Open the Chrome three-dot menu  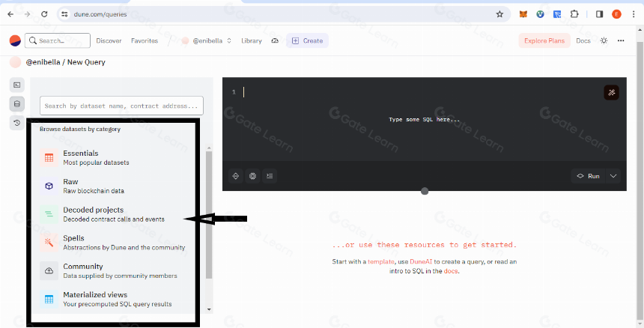pos(634,14)
